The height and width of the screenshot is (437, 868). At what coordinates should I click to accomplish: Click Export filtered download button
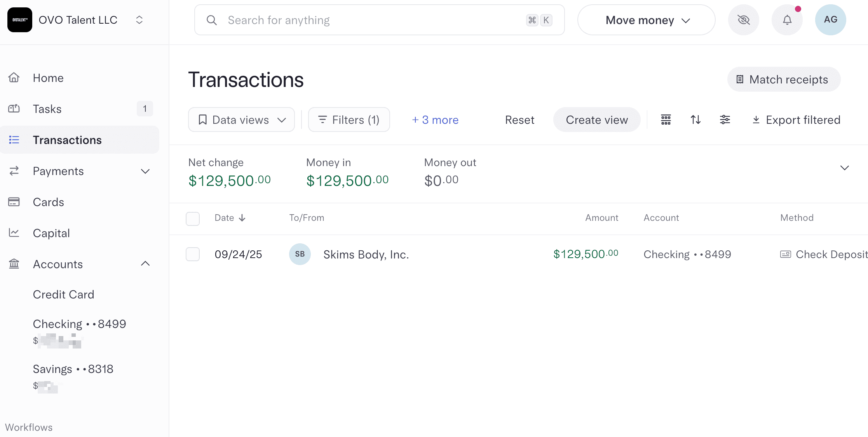(x=796, y=120)
